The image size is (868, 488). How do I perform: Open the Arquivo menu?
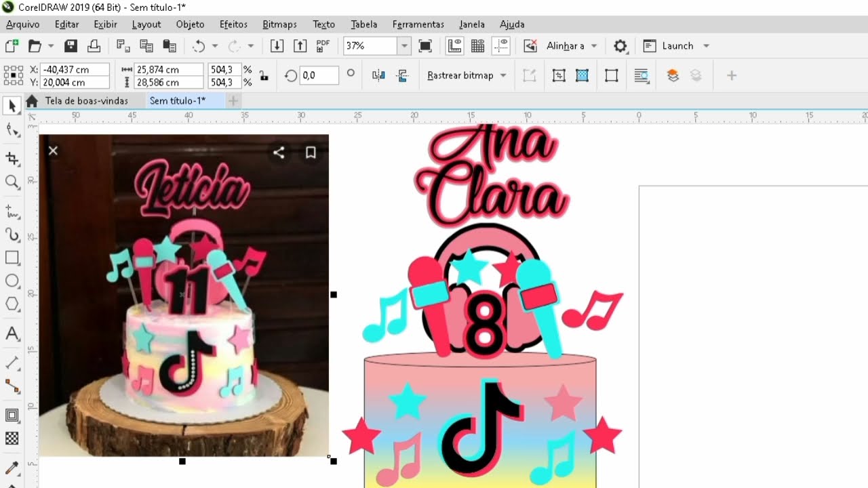click(23, 24)
